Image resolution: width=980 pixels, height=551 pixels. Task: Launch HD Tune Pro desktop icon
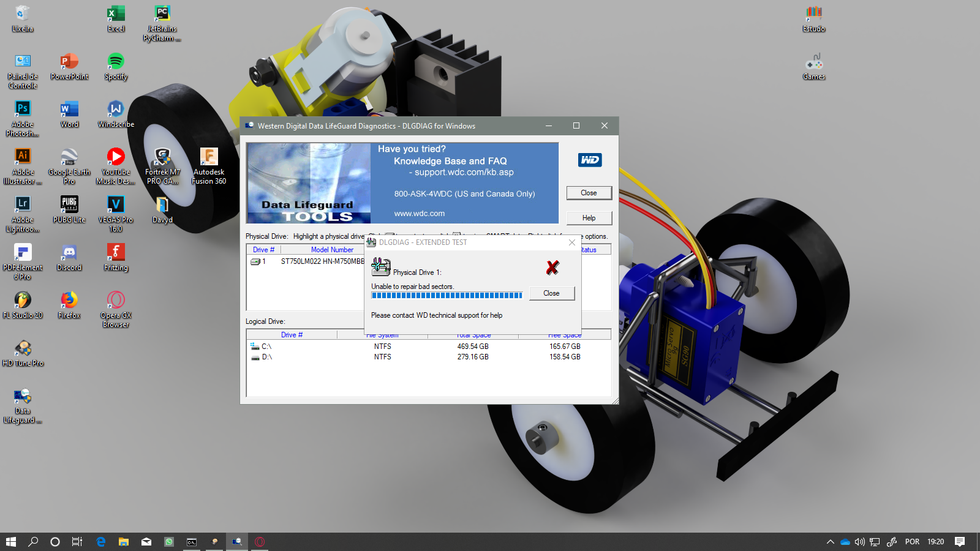[23, 353]
